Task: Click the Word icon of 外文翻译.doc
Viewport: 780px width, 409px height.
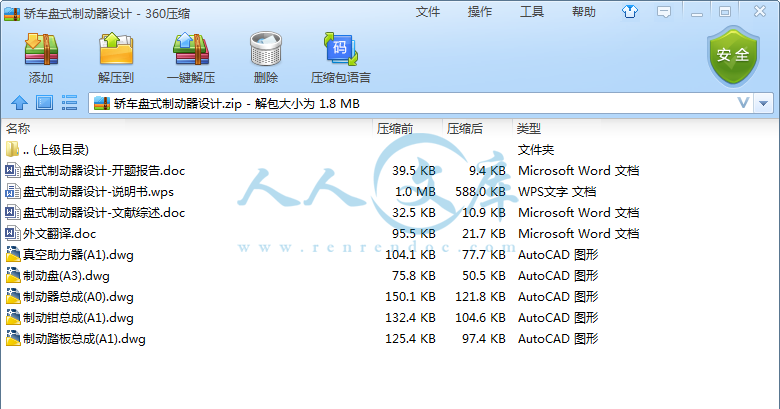Action: point(12,233)
